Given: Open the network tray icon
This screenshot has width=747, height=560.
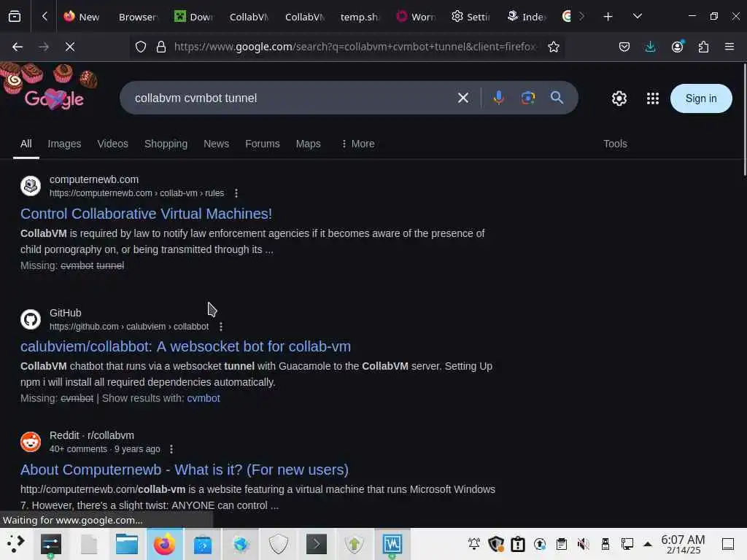Looking at the screenshot, I should point(627,544).
